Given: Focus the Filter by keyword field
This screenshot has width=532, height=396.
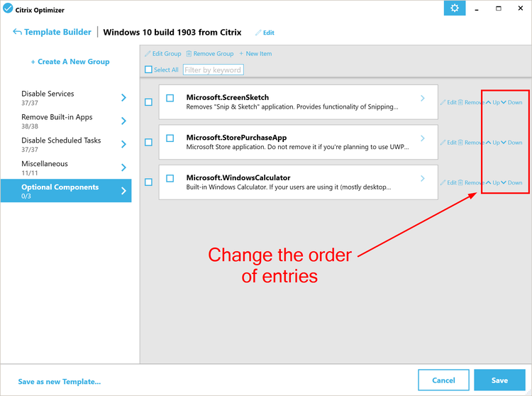Looking at the screenshot, I should [213, 70].
